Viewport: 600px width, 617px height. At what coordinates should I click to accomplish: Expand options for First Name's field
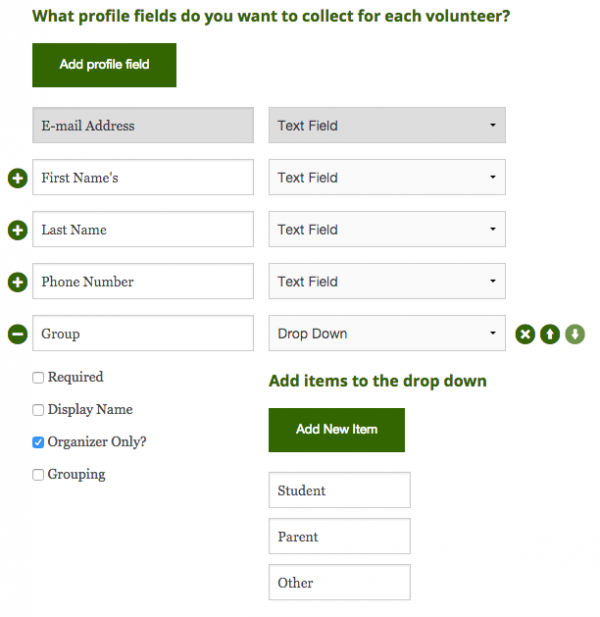click(x=18, y=178)
